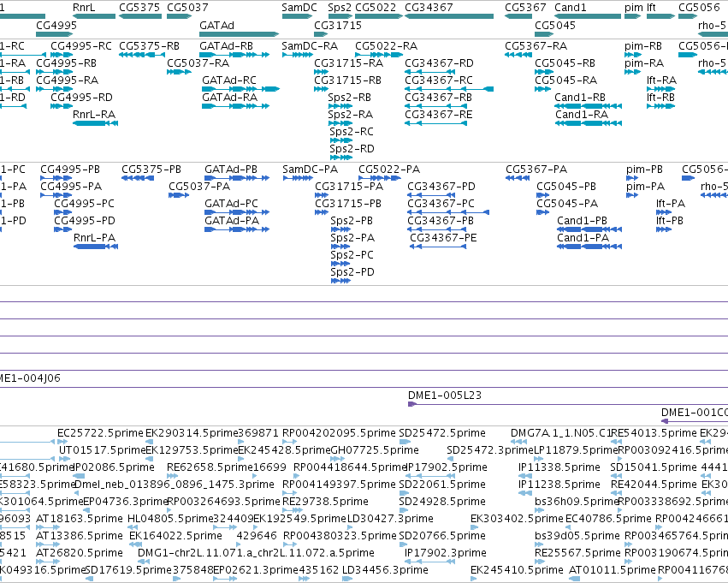This screenshot has height=583, width=728.
Task: Select the GATAd-PB protein label
Action: (x=231, y=170)
